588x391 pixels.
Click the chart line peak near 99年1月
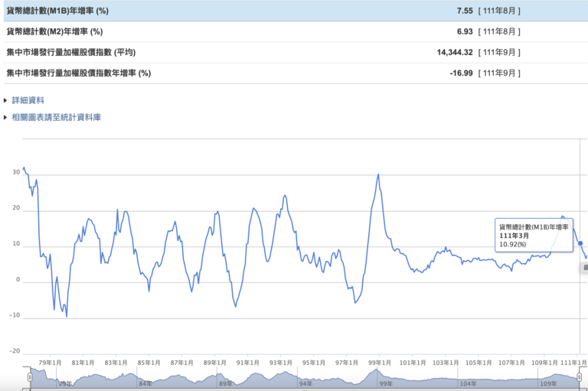coord(378,175)
